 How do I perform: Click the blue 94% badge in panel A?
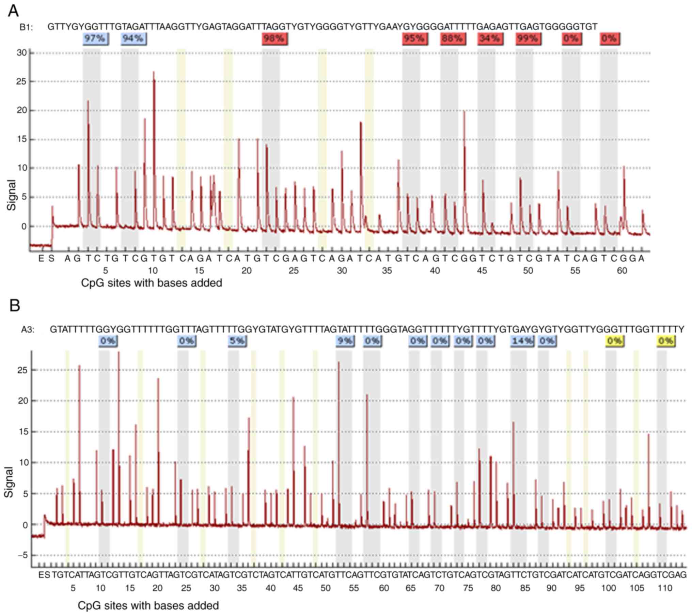point(133,38)
